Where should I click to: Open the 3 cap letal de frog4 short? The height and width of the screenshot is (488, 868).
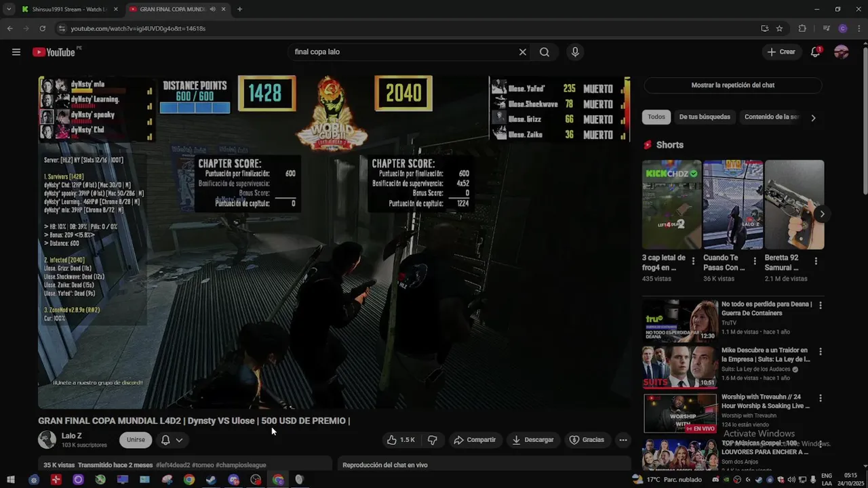click(x=671, y=205)
